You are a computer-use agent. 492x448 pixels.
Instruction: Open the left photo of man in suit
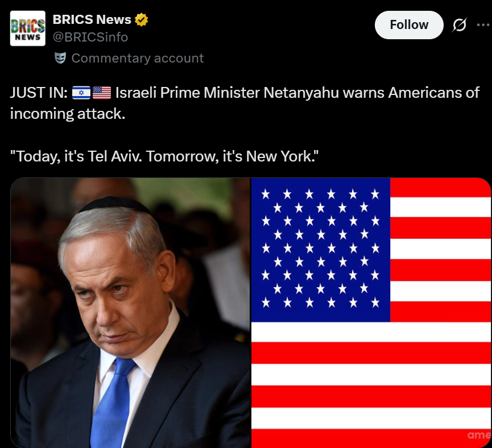click(130, 313)
